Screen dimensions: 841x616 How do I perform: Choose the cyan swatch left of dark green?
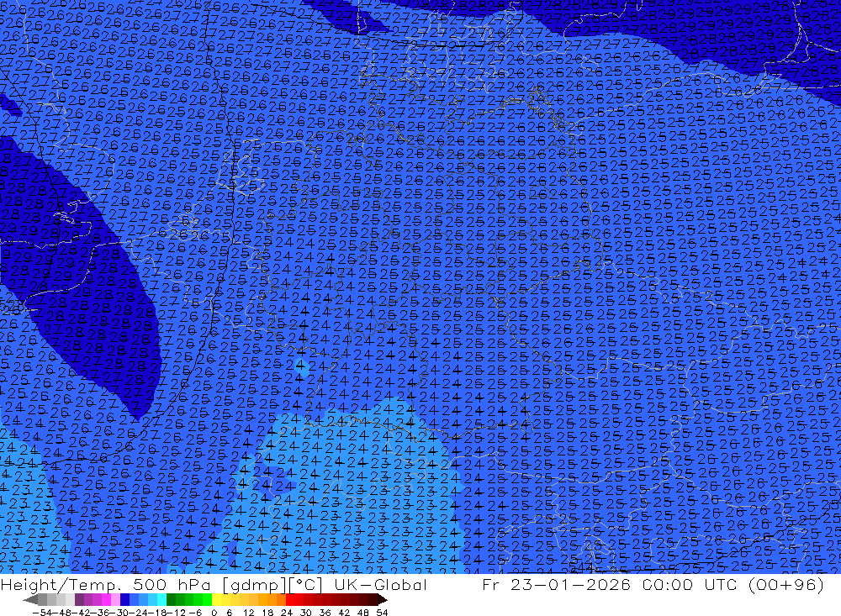(x=161, y=600)
